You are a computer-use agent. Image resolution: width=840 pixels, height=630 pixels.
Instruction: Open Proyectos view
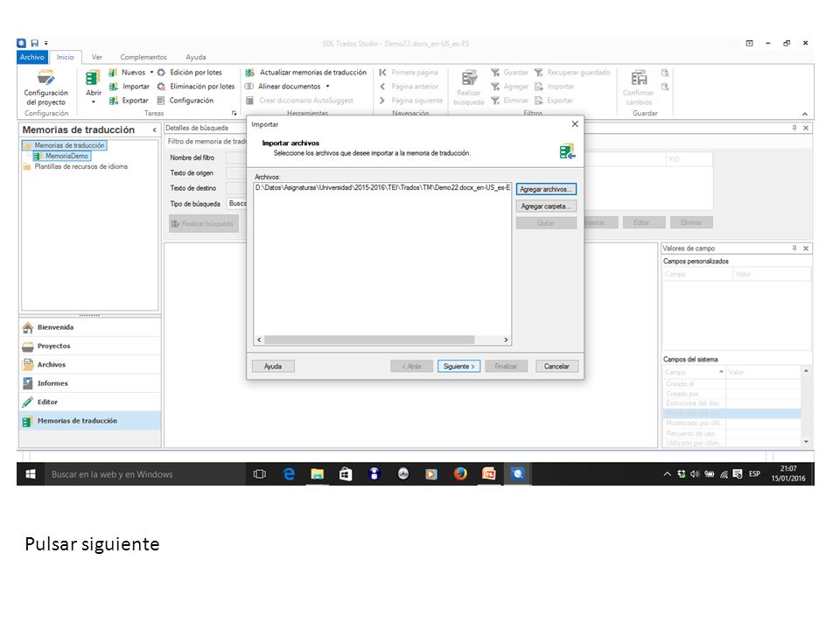coord(90,346)
